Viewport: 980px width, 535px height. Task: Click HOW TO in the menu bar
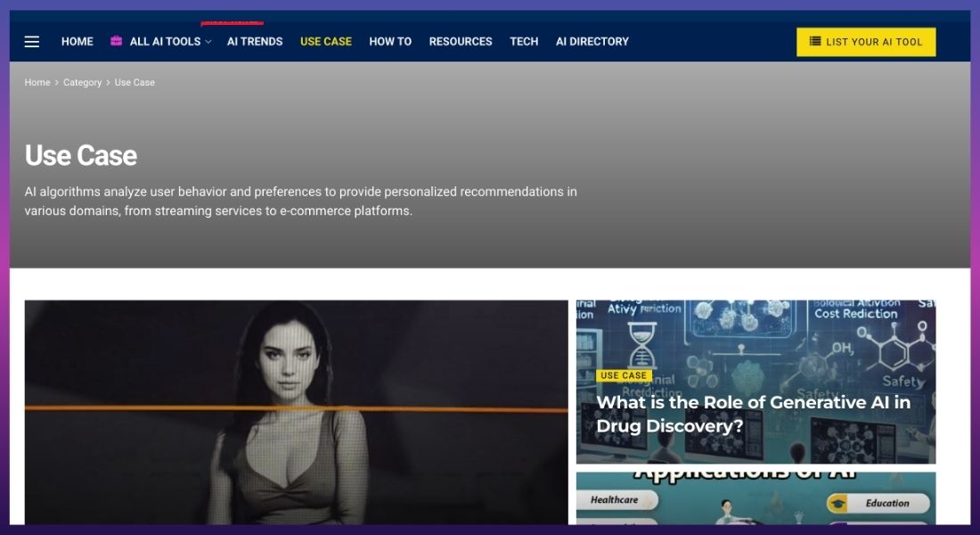(390, 41)
